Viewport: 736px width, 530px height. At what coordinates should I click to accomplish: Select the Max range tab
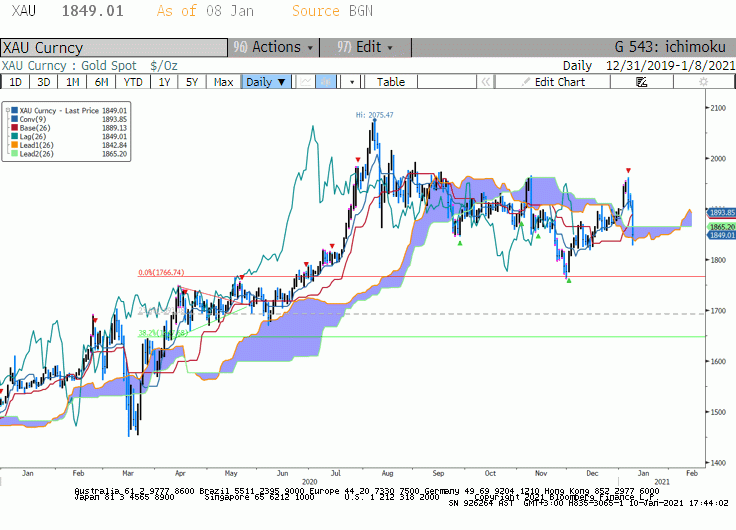tap(223, 82)
